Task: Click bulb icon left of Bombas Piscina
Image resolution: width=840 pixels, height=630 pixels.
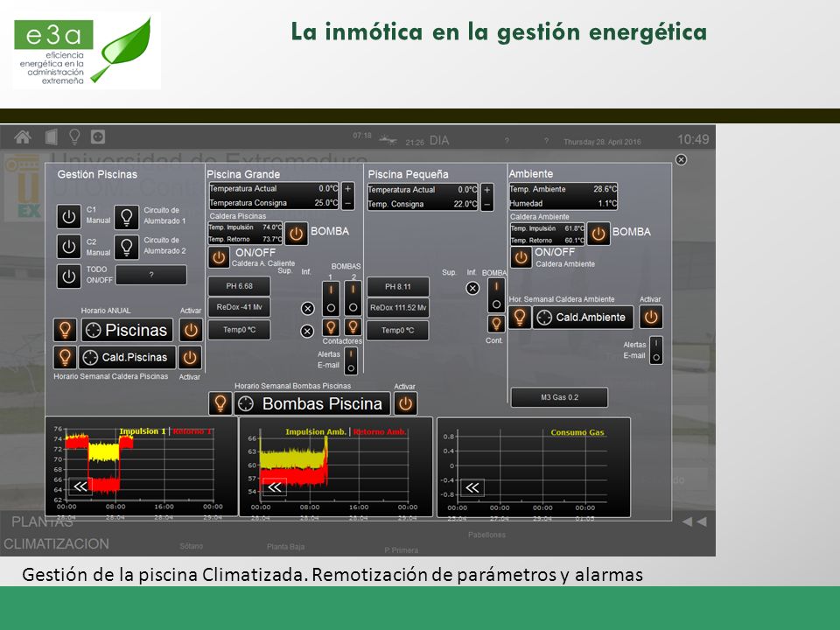Action: (220, 403)
